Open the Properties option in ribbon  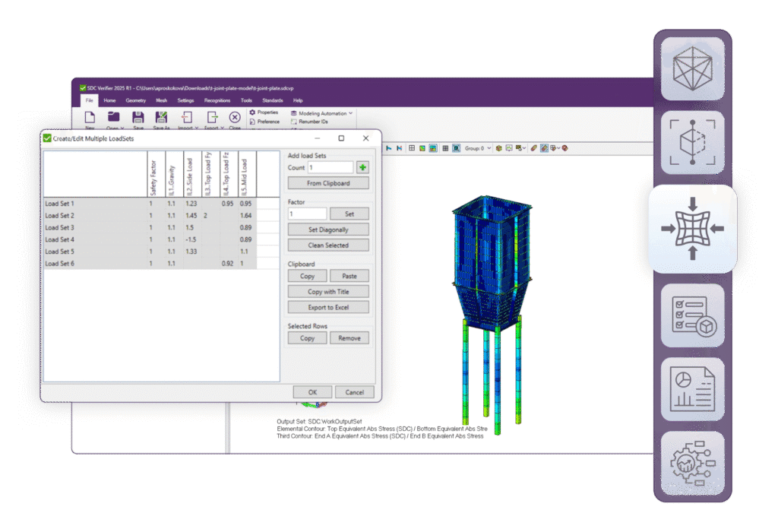coord(264,112)
